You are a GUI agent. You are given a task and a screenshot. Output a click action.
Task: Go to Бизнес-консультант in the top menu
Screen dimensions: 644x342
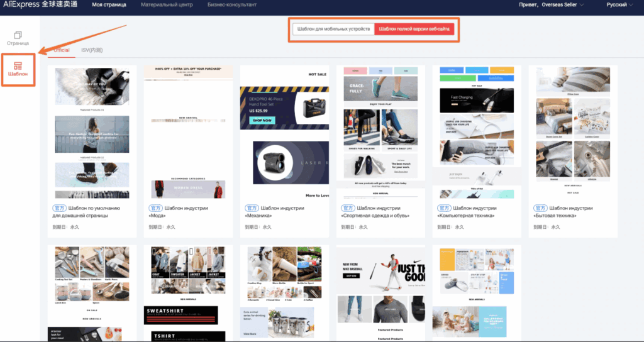(x=232, y=5)
